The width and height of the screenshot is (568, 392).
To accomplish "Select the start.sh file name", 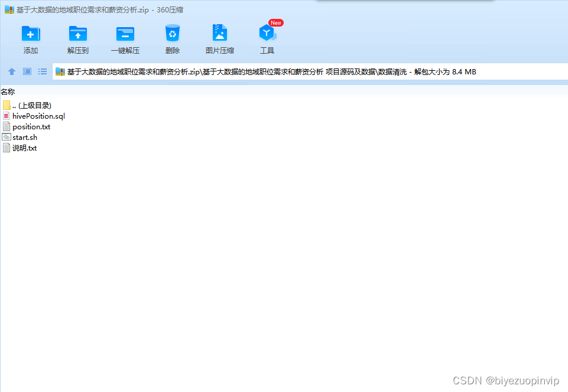I will [25, 137].
